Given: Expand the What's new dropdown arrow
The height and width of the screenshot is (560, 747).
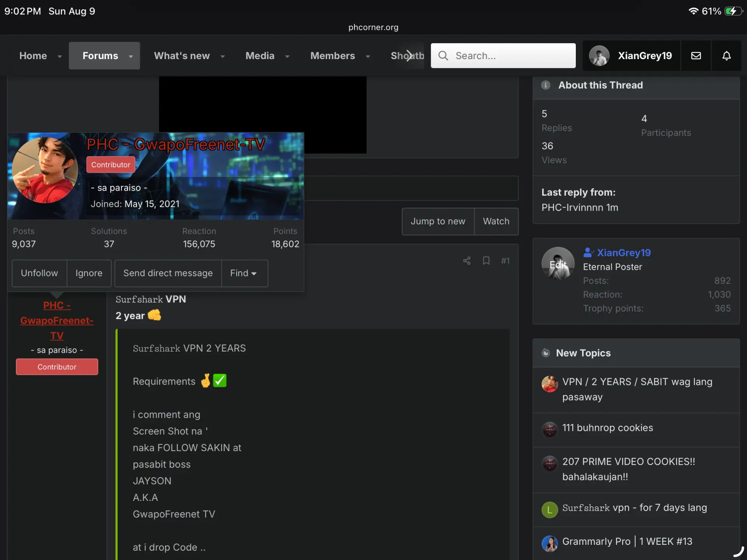Looking at the screenshot, I should (x=223, y=56).
